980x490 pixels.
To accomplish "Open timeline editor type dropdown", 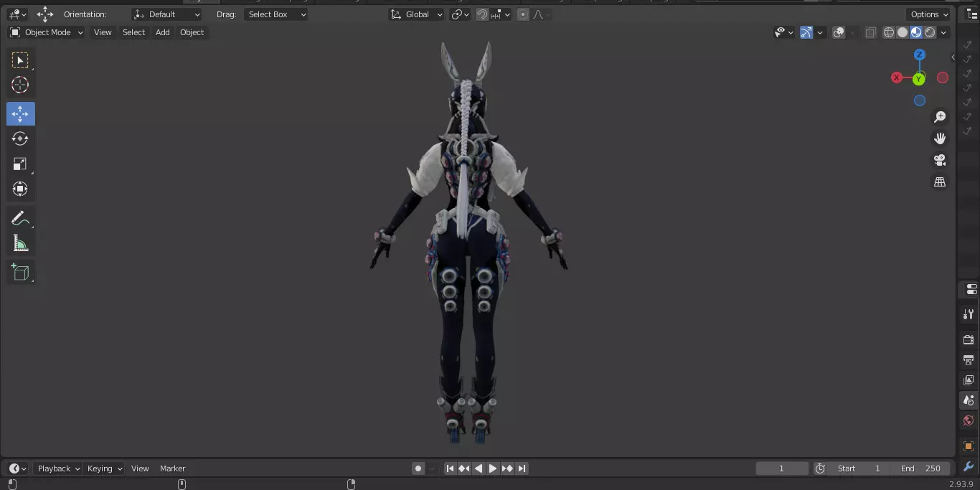I will coord(18,468).
